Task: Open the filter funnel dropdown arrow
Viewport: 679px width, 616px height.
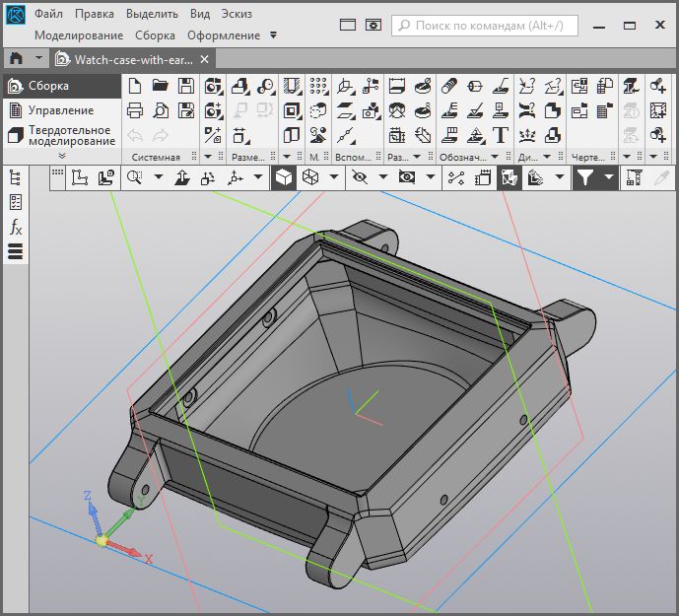Action: 609,176
